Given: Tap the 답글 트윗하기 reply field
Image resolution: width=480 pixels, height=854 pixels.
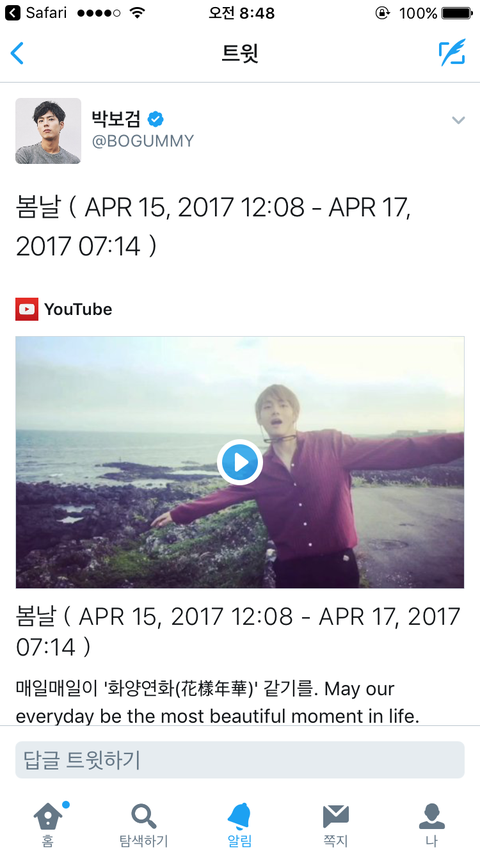Looking at the screenshot, I should [240, 760].
